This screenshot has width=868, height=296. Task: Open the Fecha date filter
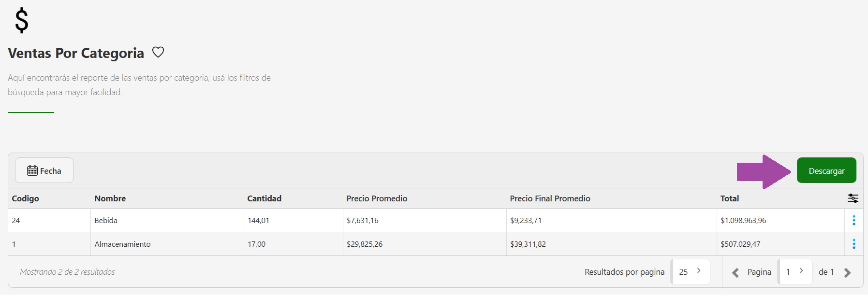pyautogui.click(x=44, y=170)
